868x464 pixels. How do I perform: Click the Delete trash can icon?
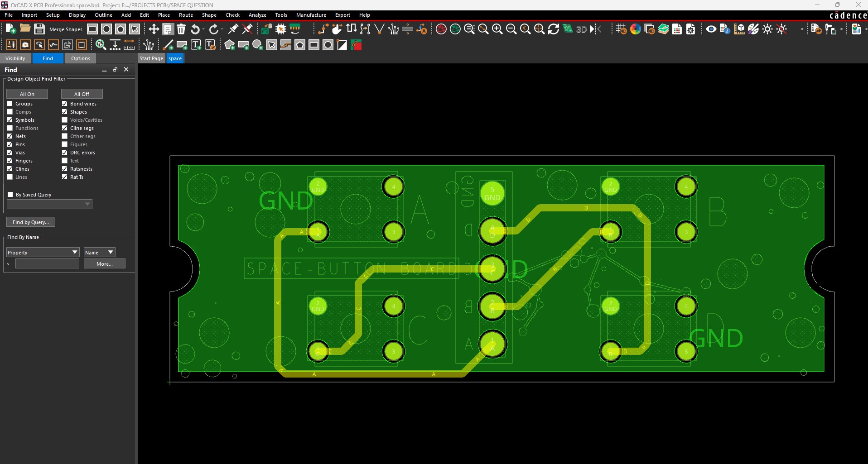click(x=181, y=29)
